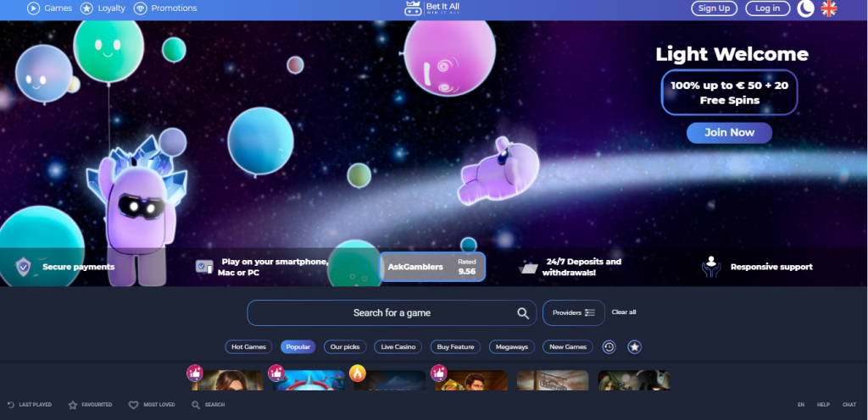Click the Loyalty star-circle icon
The height and width of the screenshot is (420, 868).
click(86, 8)
